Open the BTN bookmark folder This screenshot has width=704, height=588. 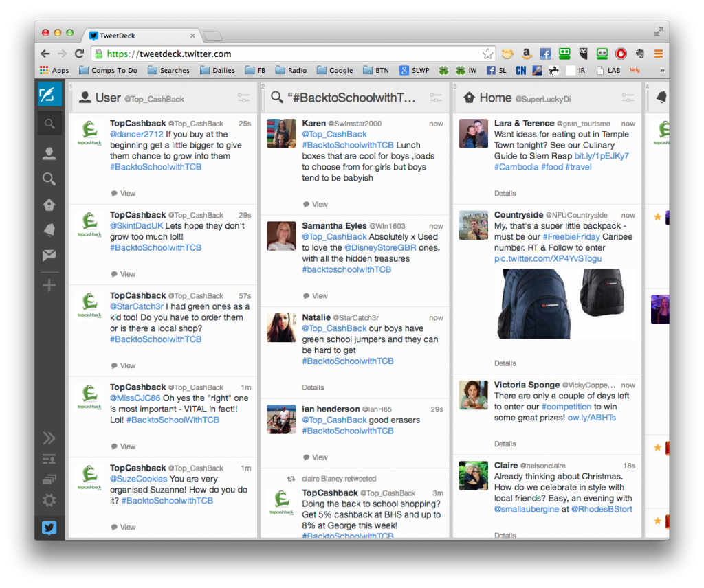pyautogui.click(x=376, y=71)
